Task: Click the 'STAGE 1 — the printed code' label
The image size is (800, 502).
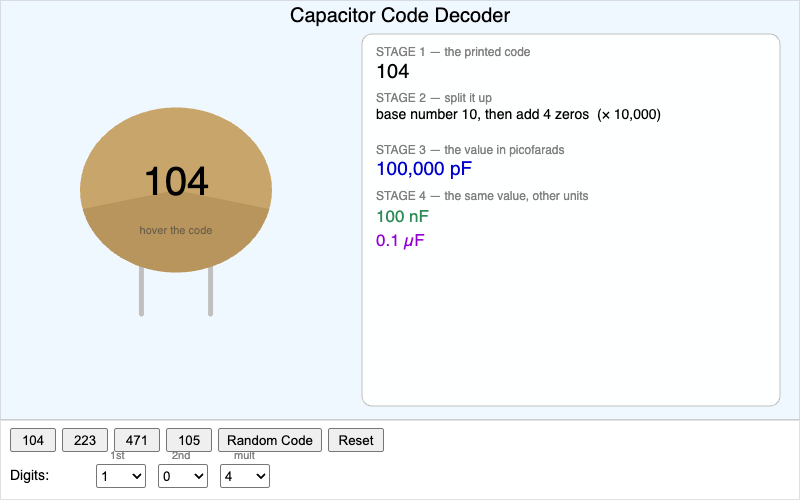Action: coord(453,52)
